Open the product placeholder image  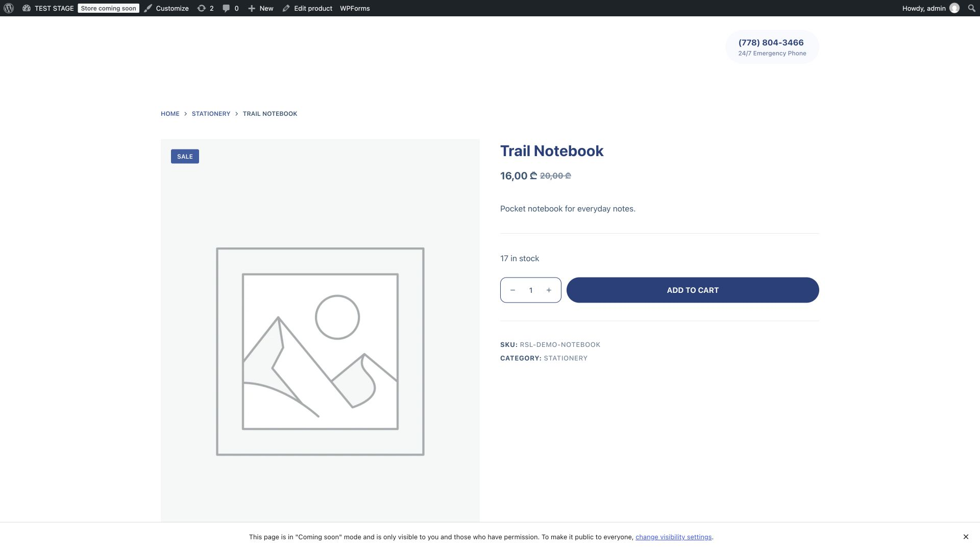pyautogui.click(x=320, y=331)
